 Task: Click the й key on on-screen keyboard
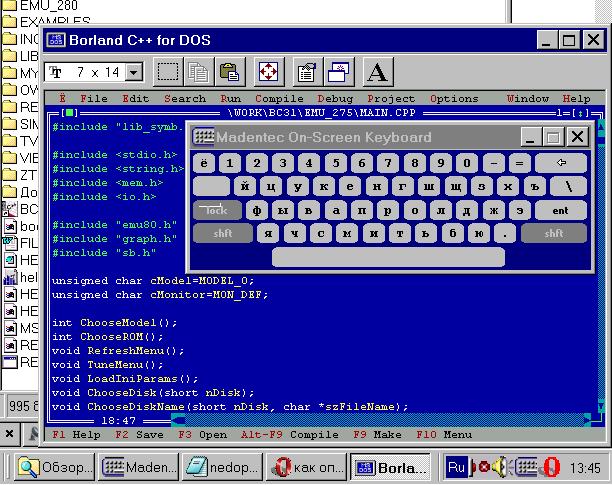click(245, 187)
